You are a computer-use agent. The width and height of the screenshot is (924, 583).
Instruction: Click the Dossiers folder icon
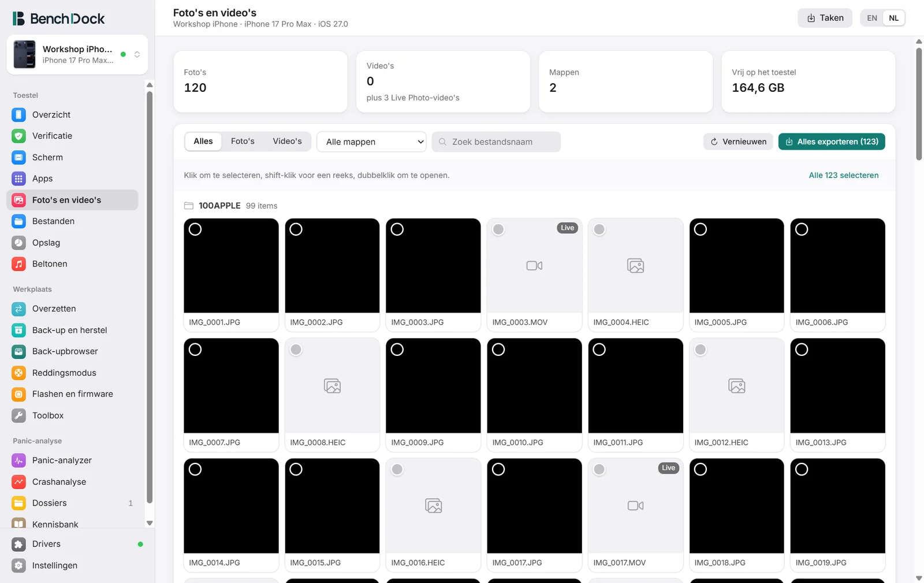click(x=18, y=503)
